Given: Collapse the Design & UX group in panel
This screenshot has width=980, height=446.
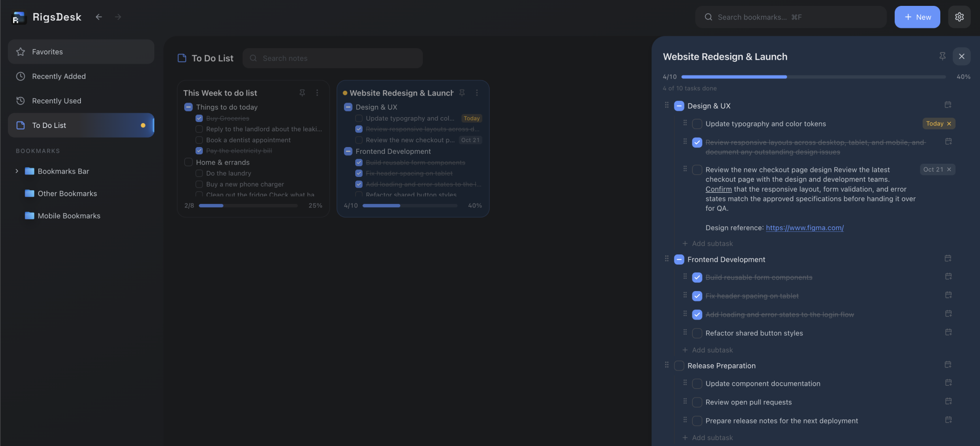Looking at the screenshot, I should click(679, 106).
